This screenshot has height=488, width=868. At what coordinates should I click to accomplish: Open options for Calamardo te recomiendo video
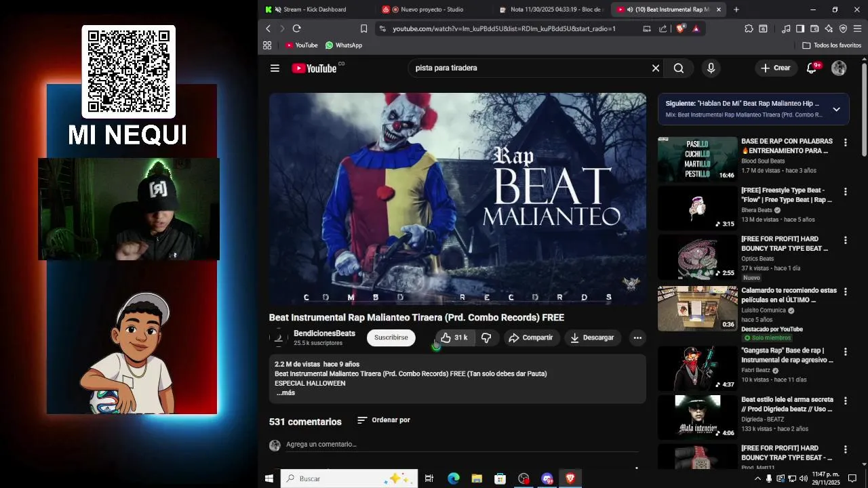845,291
